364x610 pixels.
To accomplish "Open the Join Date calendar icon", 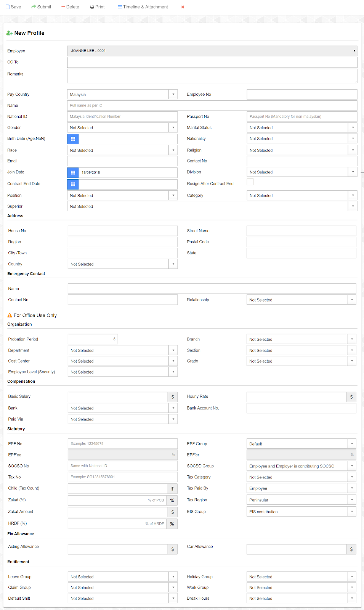I will click(73, 173).
